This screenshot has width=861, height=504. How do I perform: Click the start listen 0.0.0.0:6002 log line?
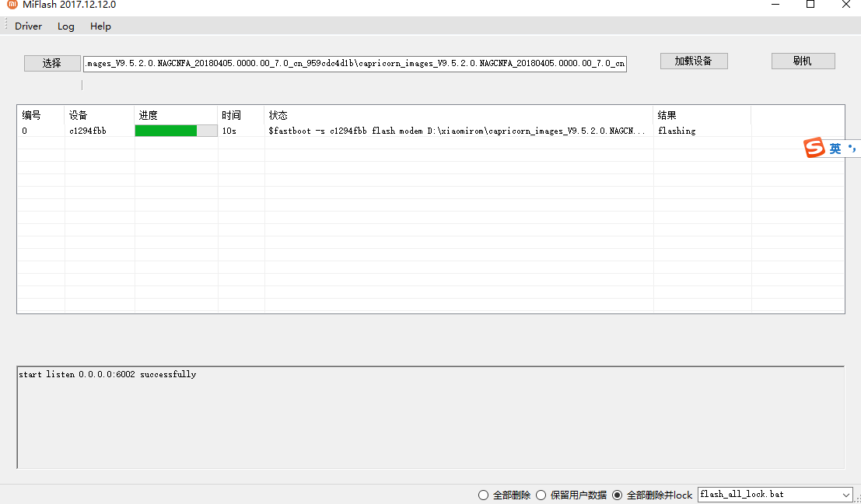tap(107, 374)
